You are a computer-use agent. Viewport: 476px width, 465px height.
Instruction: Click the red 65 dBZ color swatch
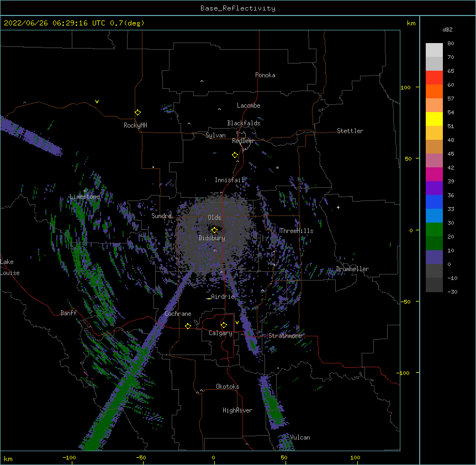point(434,78)
